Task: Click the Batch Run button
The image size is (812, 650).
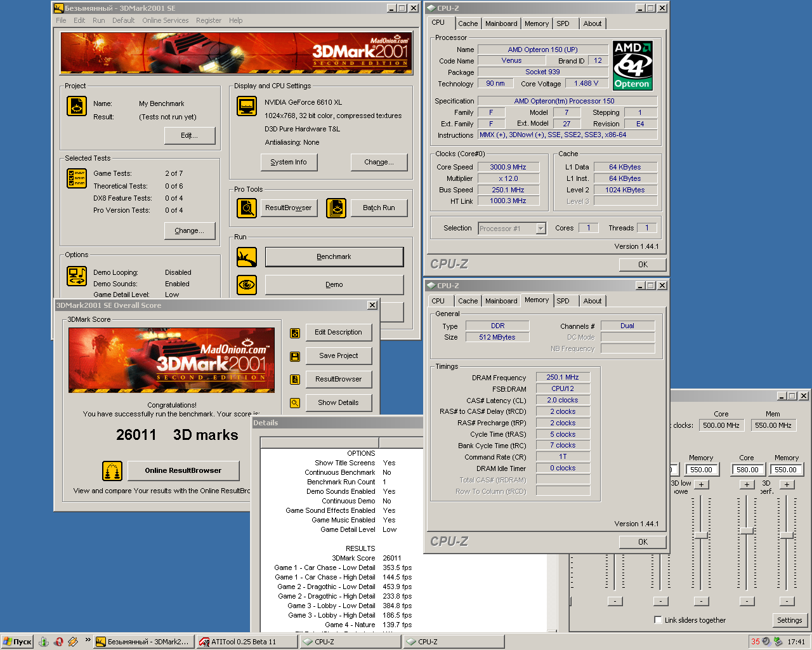Action: 379,208
